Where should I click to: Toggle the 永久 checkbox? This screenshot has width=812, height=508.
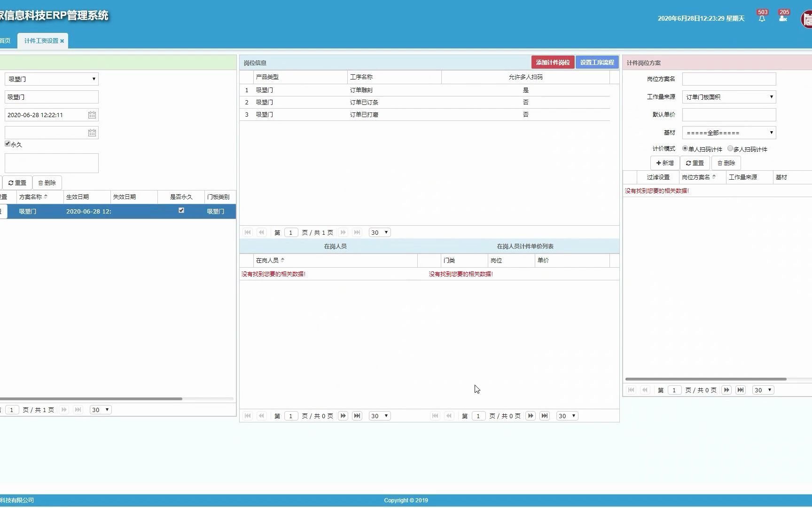tap(8, 144)
